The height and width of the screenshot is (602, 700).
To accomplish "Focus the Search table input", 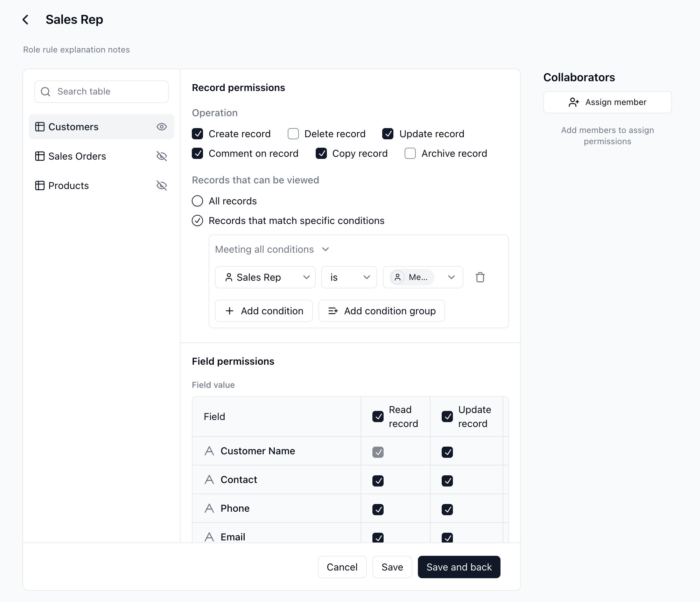I will [x=101, y=92].
